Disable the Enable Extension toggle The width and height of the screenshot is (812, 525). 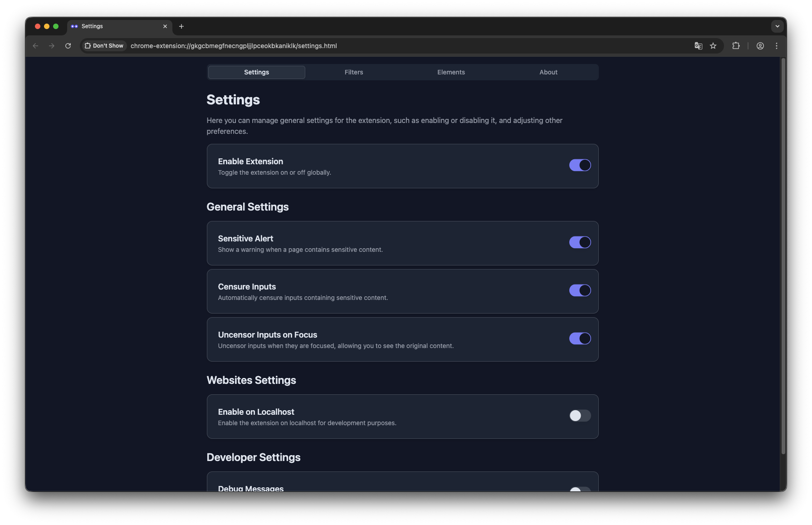pos(580,165)
